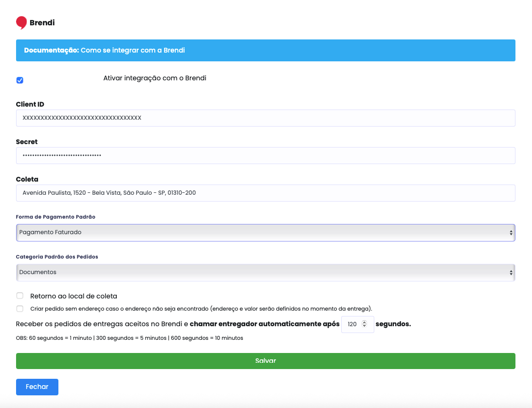Click the Brendi balloon logo icon
This screenshot has height=408, width=532.
20,22
